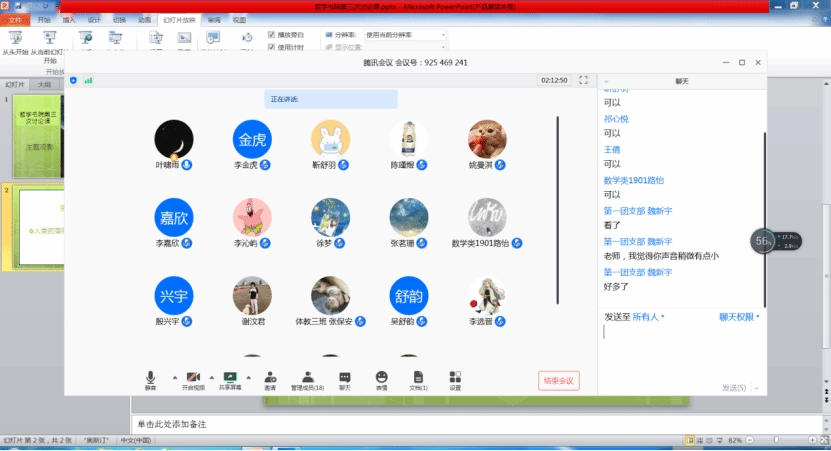
Task: Open Manage Members (18) panel
Action: coord(307,379)
